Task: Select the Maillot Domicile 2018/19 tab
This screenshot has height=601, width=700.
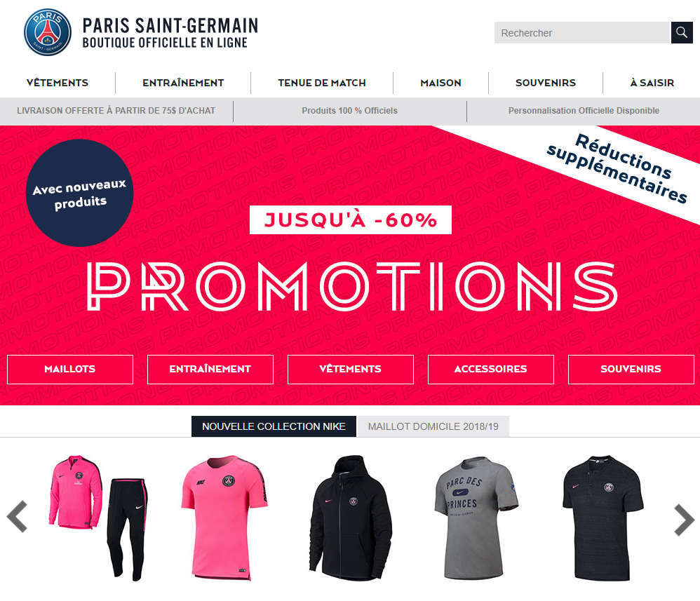Action: (433, 426)
